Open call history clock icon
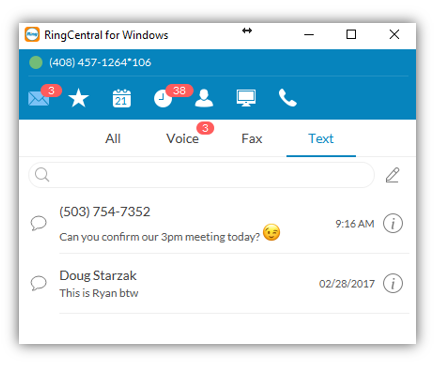The image size is (442, 373). pyautogui.click(x=162, y=99)
